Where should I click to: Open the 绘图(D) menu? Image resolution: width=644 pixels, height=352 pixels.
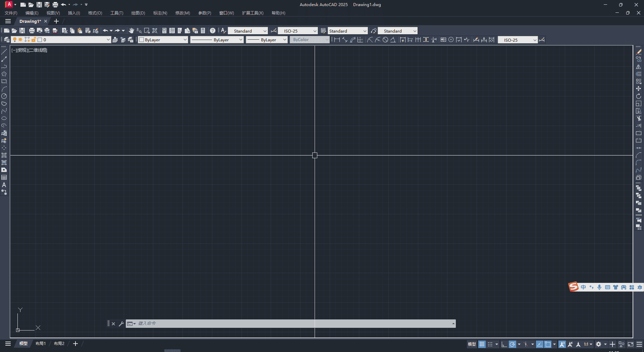click(x=138, y=13)
